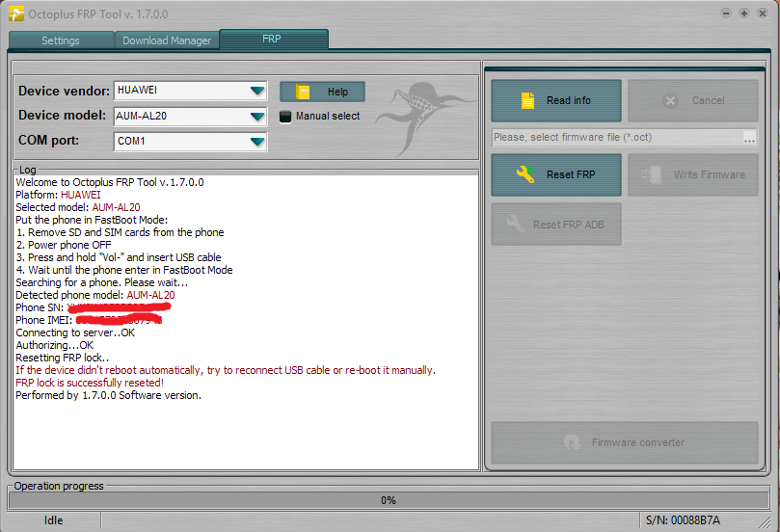Click the wrench icon on Reset FRP
The height and width of the screenshot is (532, 780).
[524, 174]
